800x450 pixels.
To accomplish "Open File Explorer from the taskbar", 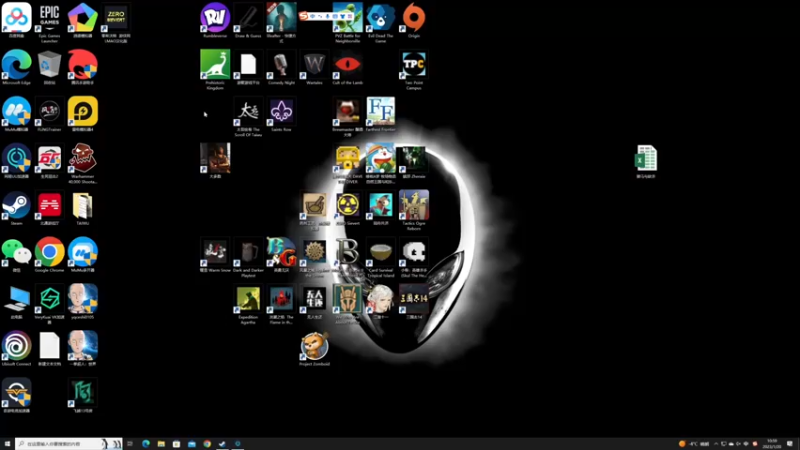I will (x=161, y=444).
